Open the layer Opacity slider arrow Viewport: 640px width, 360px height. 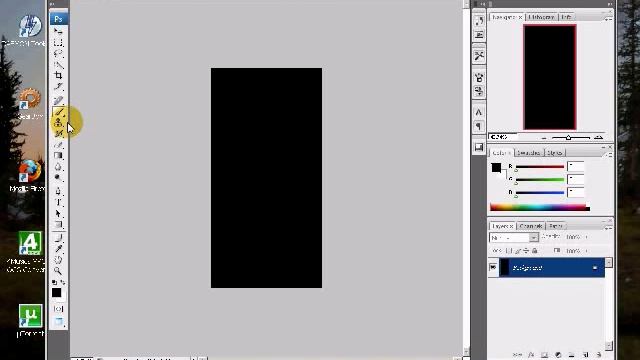tap(587, 237)
